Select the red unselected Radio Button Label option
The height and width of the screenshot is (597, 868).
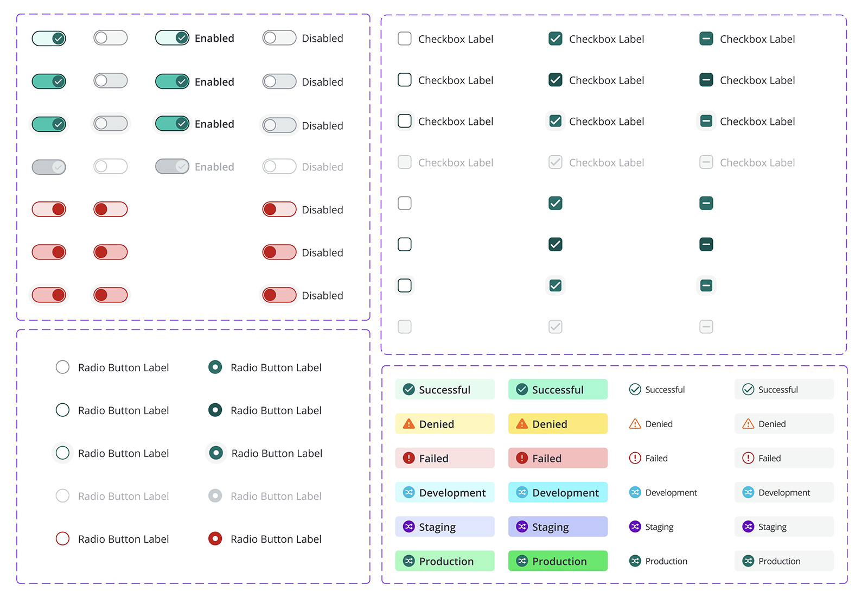pos(63,539)
